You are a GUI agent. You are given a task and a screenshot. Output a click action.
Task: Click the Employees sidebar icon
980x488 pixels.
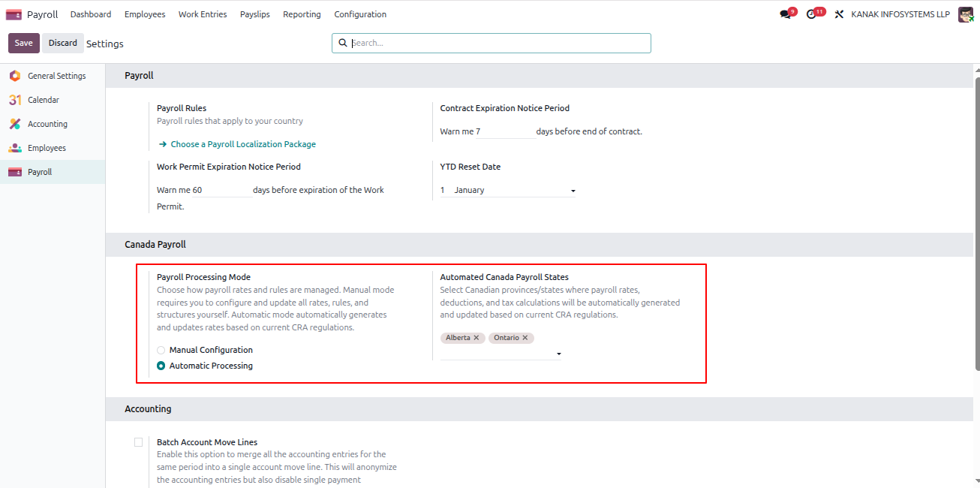(x=15, y=148)
